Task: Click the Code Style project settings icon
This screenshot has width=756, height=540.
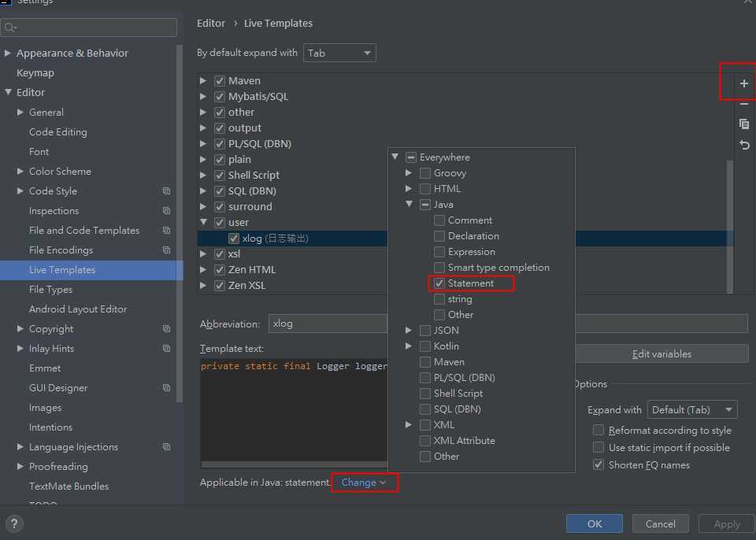Action: pyautogui.click(x=166, y=191)
